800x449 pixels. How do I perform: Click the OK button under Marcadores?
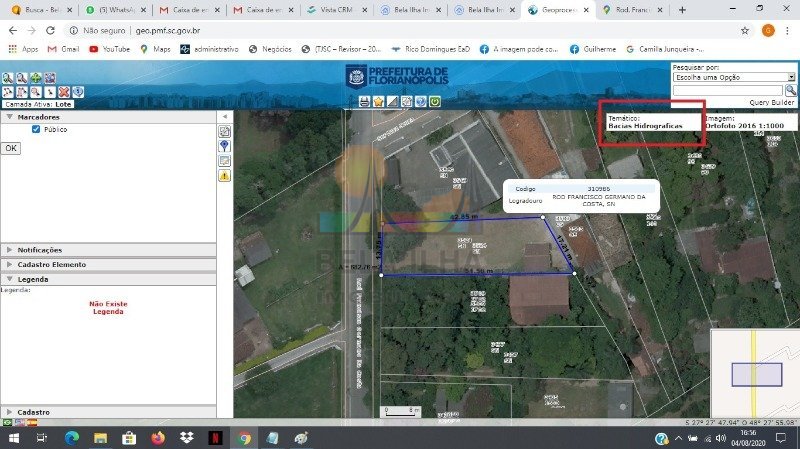click(x=11, y=148)
